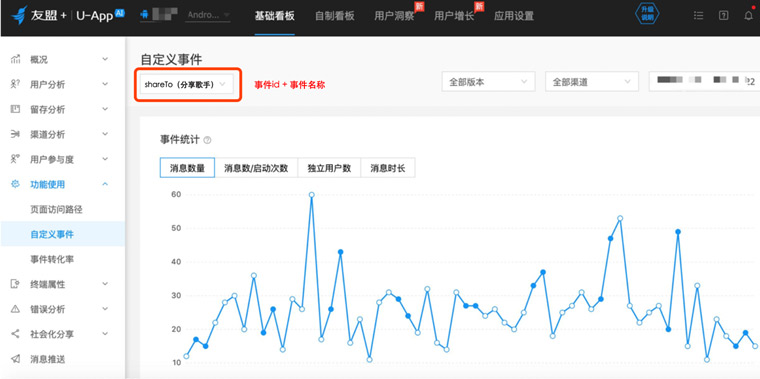
Task: Click the 用户分析 sidebar icon
Action: pyautogui.click(x=16, y=84)
